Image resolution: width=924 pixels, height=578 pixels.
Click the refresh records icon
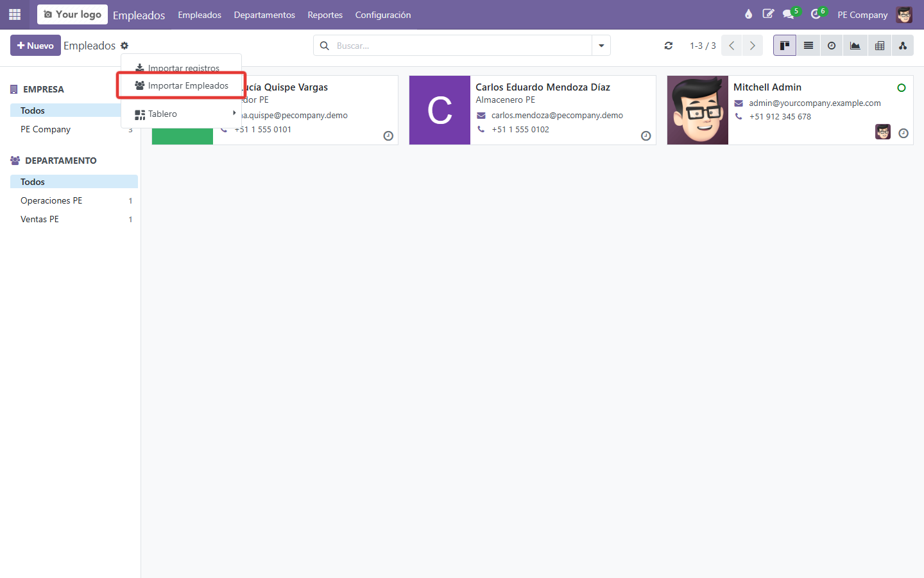669,46
